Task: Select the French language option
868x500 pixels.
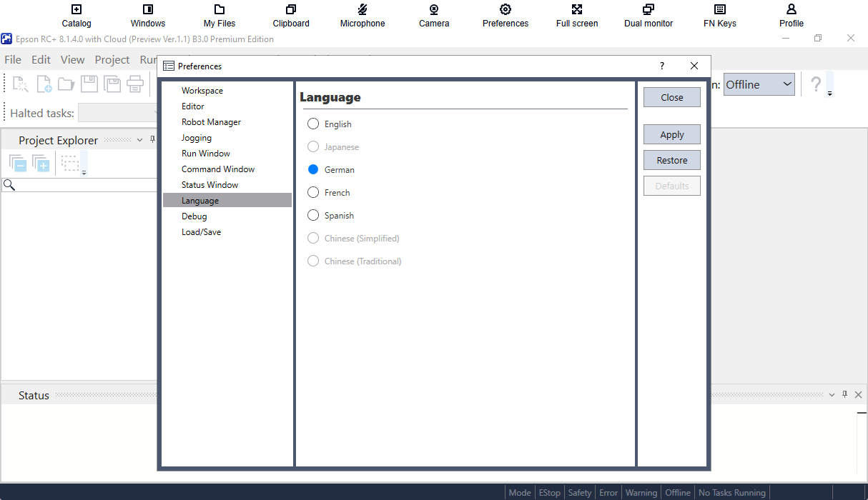Action: click(329, 193)
